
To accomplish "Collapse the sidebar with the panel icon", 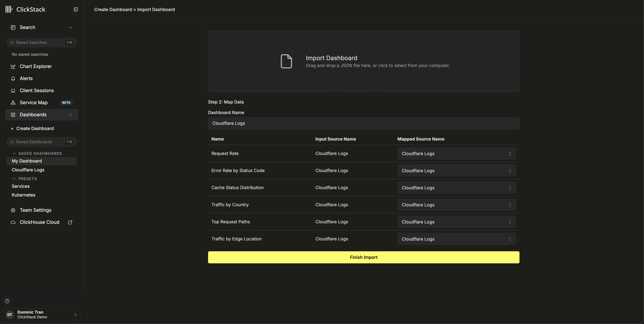I will [76, 10].
